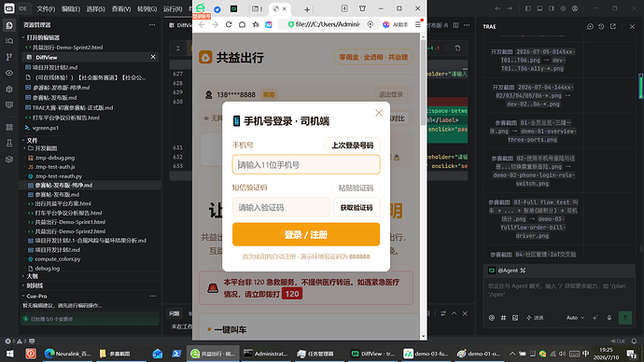Send the chat message with the green arrow
644x362 pixels.
click(625, 317)
